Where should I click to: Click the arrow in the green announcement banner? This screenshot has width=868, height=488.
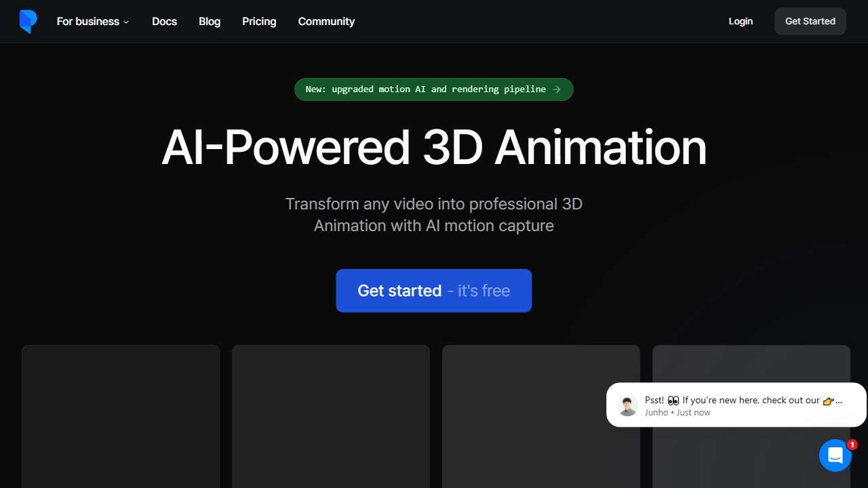point(557,89)
